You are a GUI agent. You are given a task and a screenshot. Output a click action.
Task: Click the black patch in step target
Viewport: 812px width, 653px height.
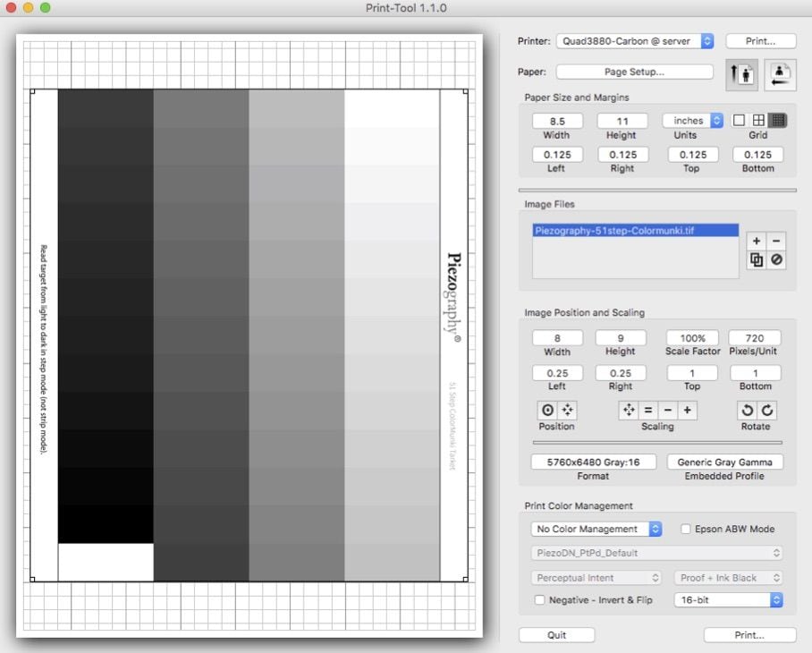[106, 523]
